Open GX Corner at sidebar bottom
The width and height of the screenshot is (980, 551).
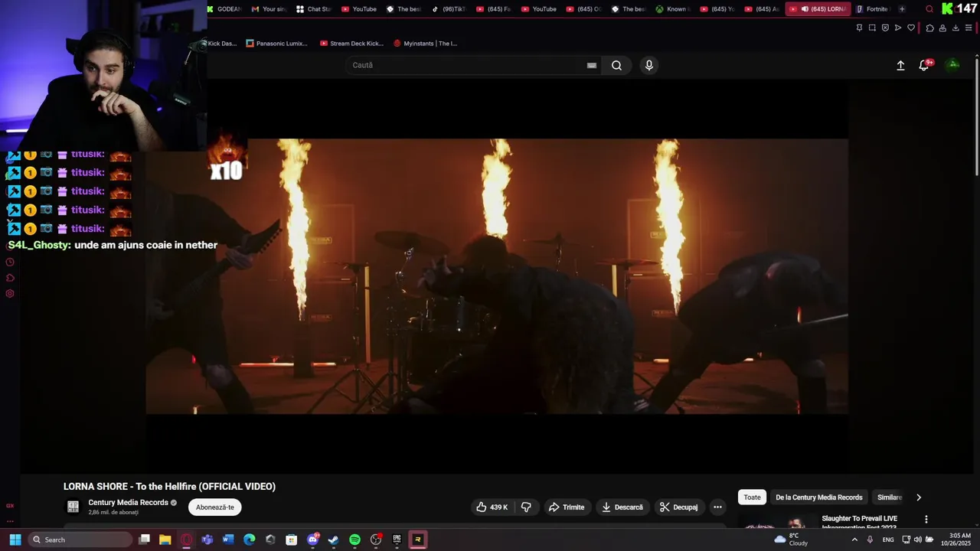click(x=10, y=505)
